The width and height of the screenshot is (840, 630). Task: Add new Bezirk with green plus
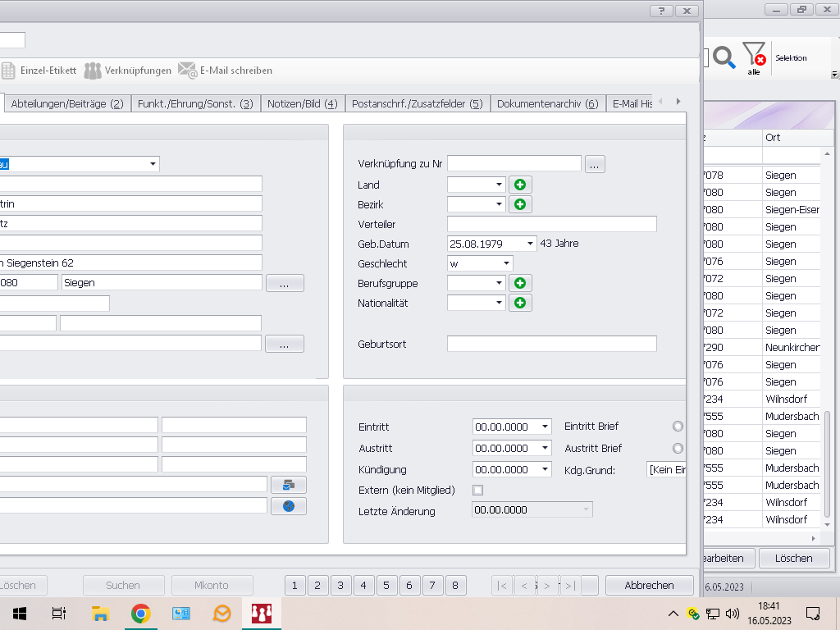click(x=520, y=204)
